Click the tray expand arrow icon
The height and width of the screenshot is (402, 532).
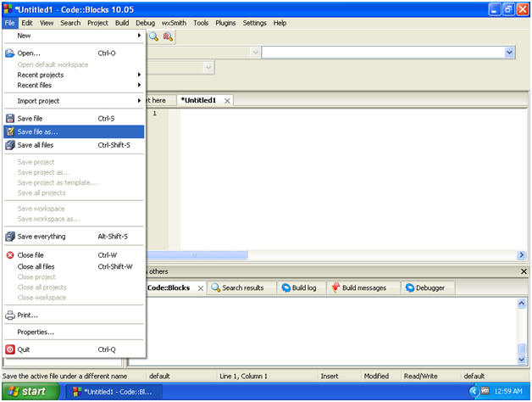[x=474, y=392]
